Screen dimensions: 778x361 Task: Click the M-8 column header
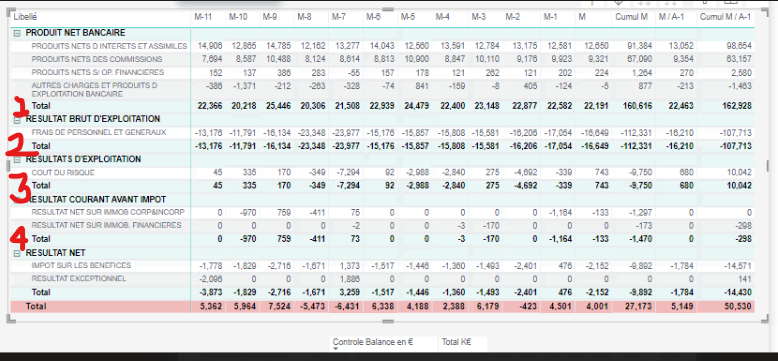(x=304, y=17)
